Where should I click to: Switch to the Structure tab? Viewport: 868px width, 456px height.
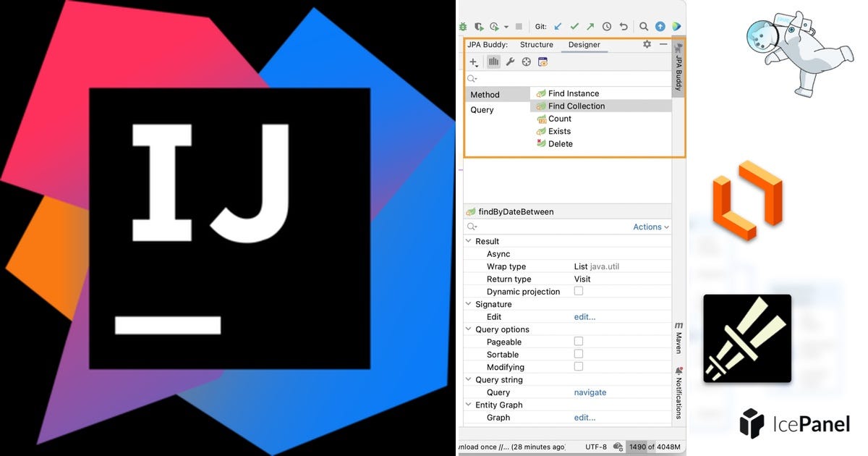536,44
